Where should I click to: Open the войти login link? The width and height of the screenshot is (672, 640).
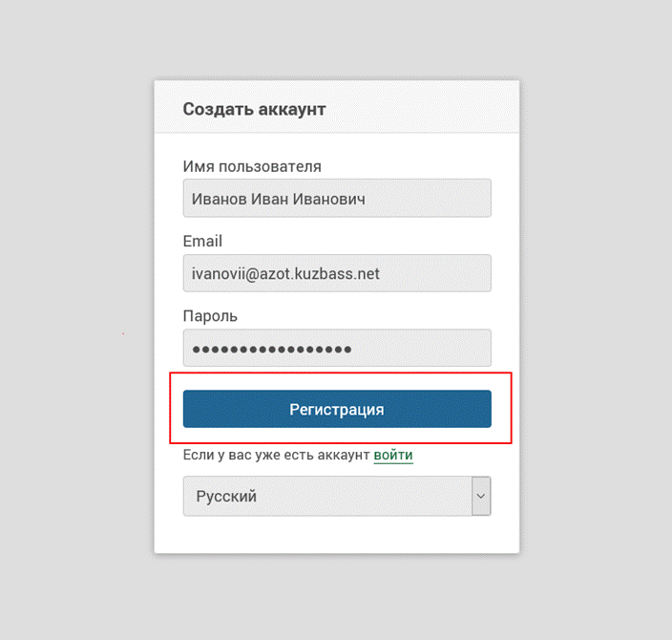(x=393, y=455)
